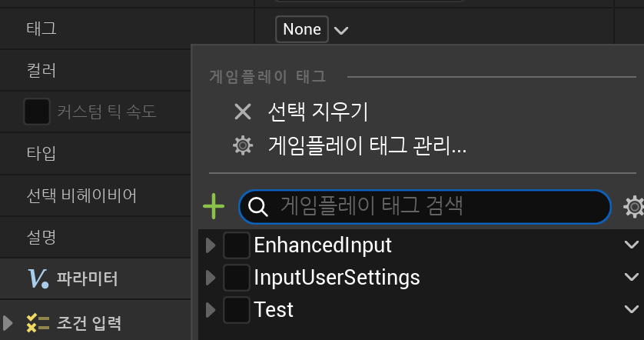Image resolution: width=644 pixels, height=340 pixels.
Task: Enable the 커스텀 틱 속도 checkbox
Action: (37, 112)
